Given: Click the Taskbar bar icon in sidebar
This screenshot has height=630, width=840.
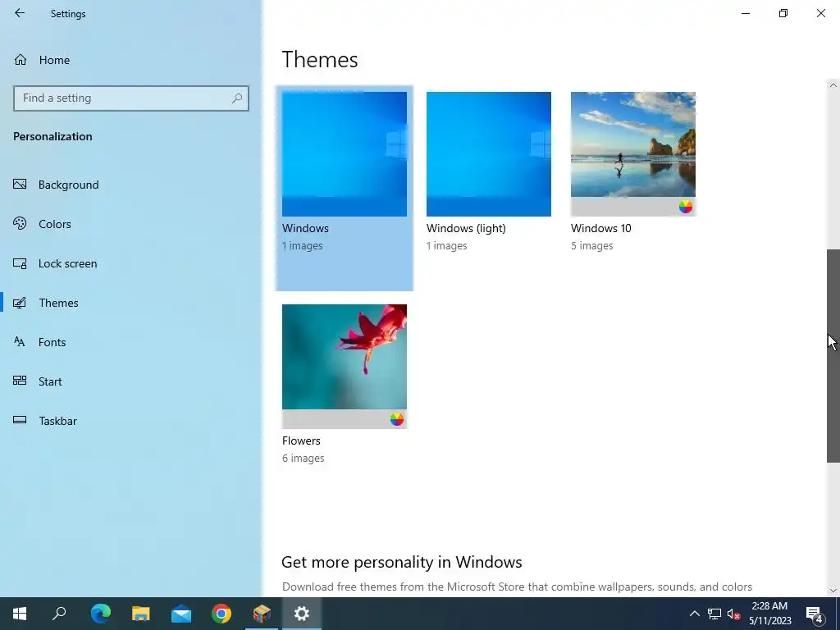Looking at the screenshot, I should (20, 420).
